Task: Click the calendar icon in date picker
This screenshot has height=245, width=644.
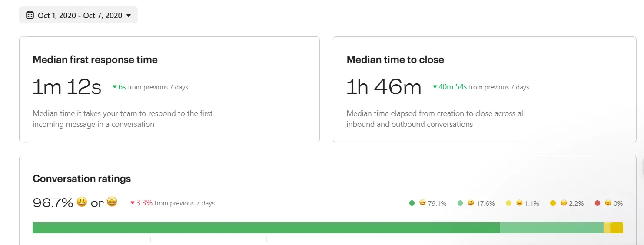Action: [x=30, y=15]
